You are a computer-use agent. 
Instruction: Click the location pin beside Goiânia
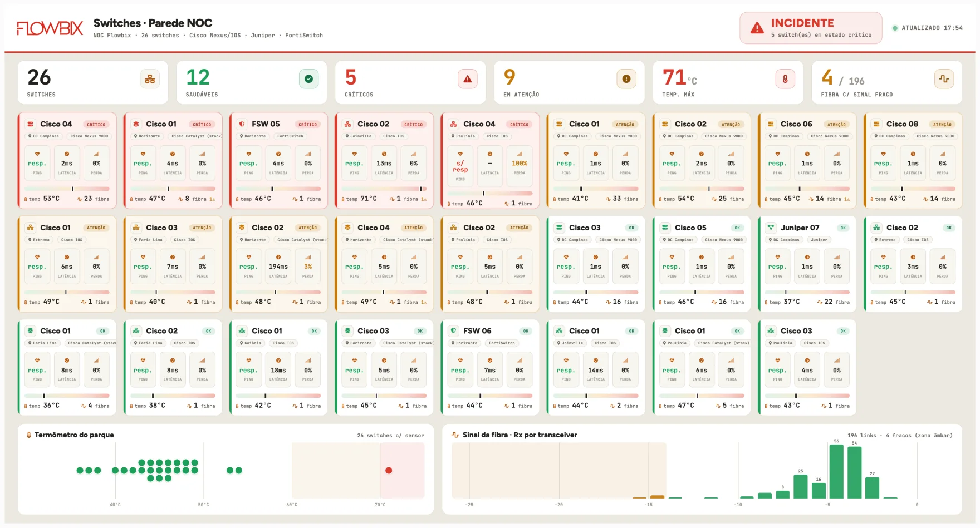[x=242, y=343]
